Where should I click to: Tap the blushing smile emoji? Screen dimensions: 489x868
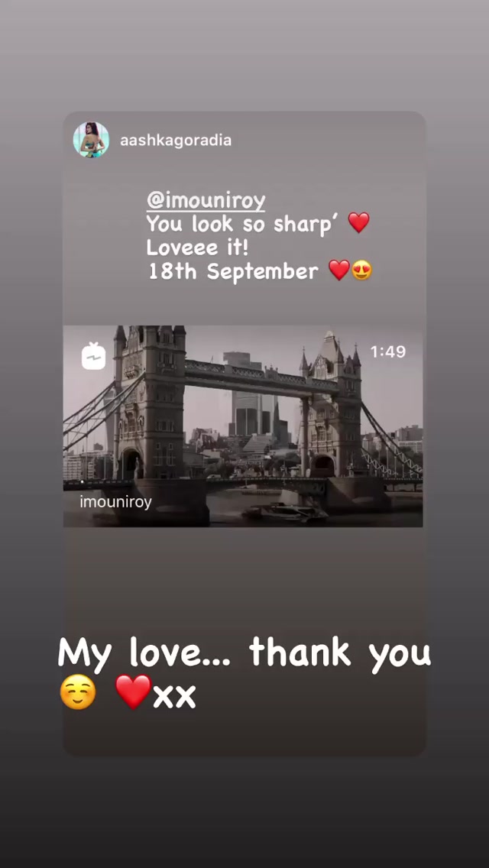(x=77, y=694)
